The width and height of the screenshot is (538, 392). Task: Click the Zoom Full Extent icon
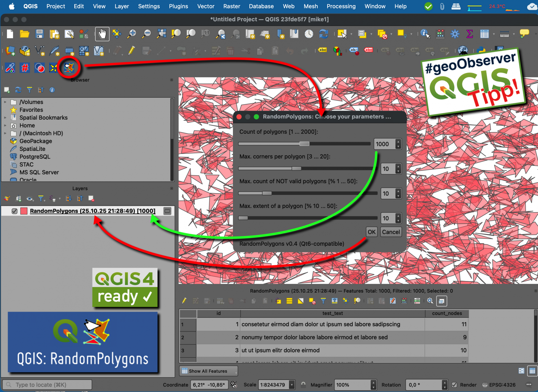161,34
